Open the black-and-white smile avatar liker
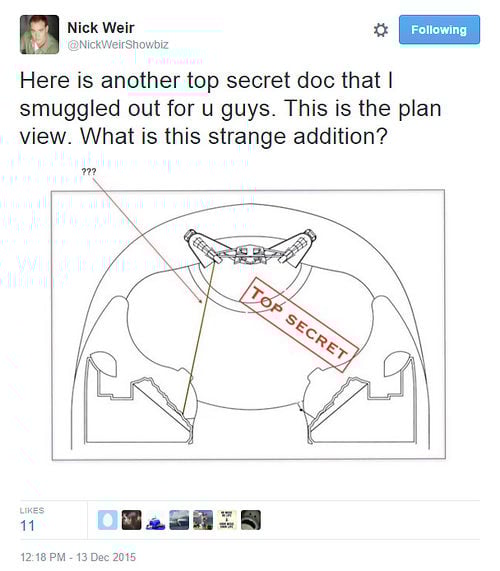 (251, 520)
